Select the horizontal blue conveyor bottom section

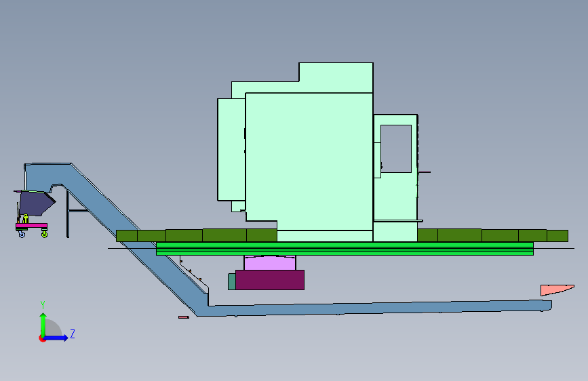375,308
